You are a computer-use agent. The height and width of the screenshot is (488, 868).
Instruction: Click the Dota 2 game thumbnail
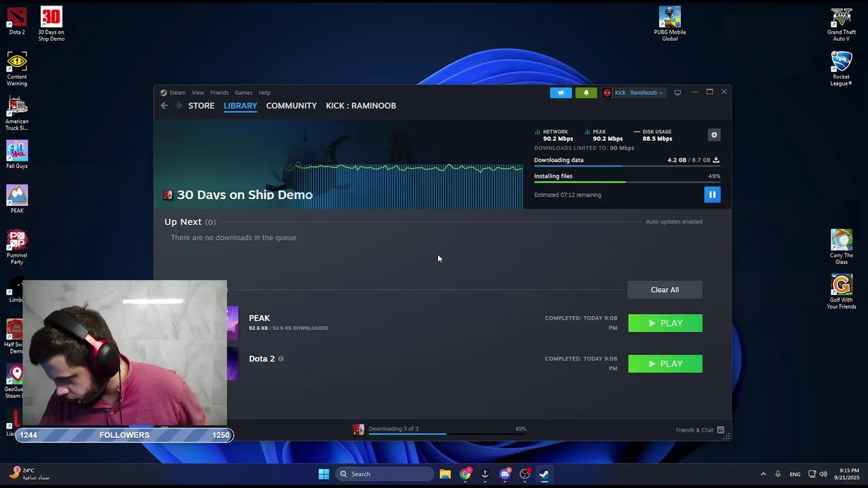(x=233, y=364)
